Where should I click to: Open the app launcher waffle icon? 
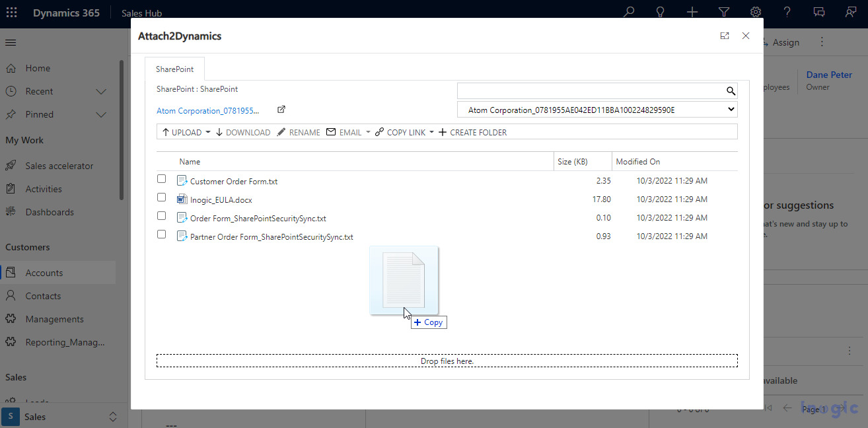coord(12,13)
